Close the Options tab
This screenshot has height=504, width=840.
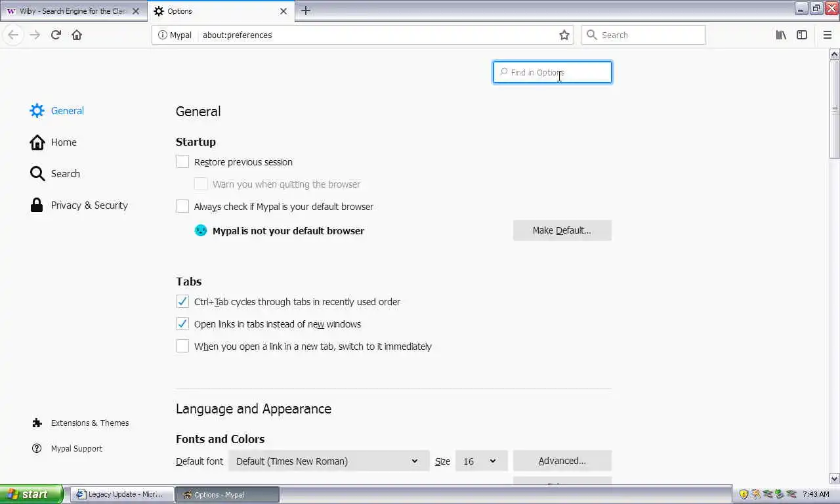283,11
